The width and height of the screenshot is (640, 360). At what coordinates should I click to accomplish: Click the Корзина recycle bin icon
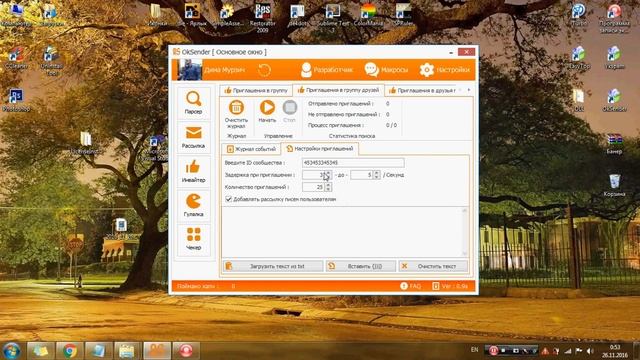tap(614, 186)
